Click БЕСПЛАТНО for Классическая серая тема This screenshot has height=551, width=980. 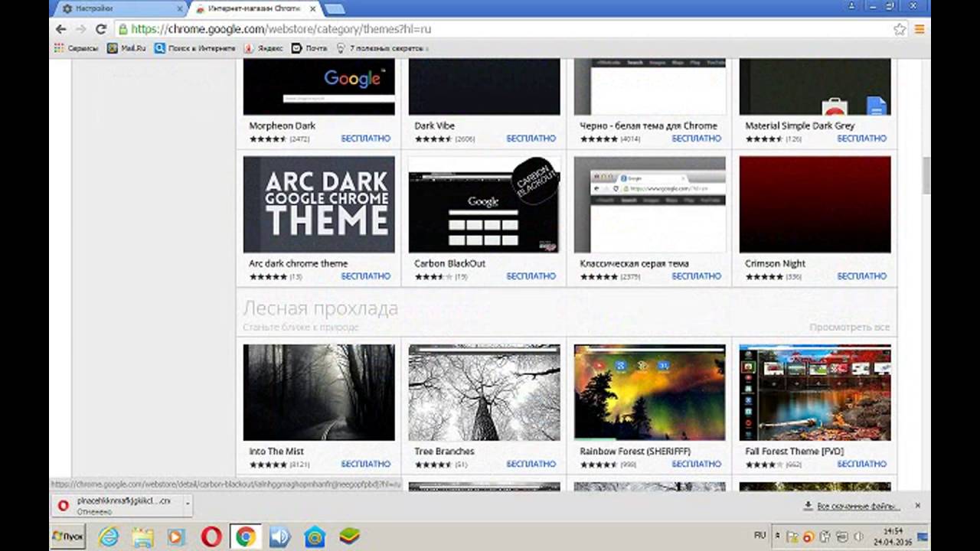(697, 276)
